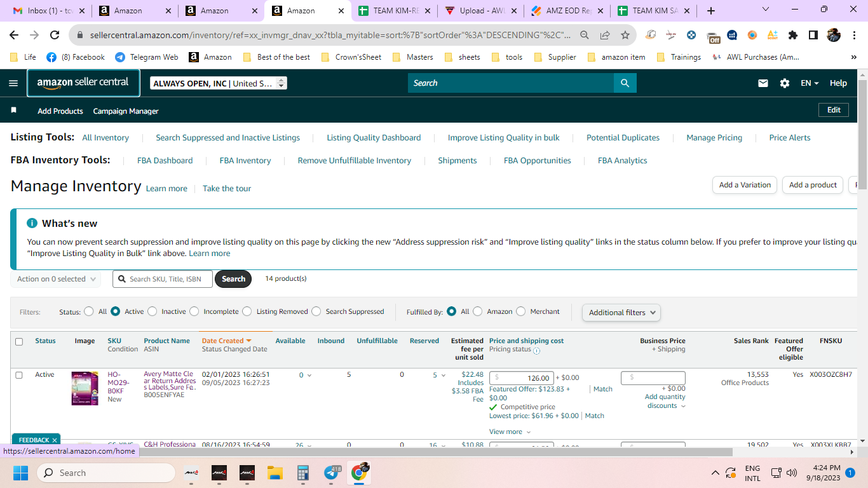Click the zoom magnifier icon in address bar
Image resolution: width=868 pixels, height=488 pixels.
pos(585,35)
